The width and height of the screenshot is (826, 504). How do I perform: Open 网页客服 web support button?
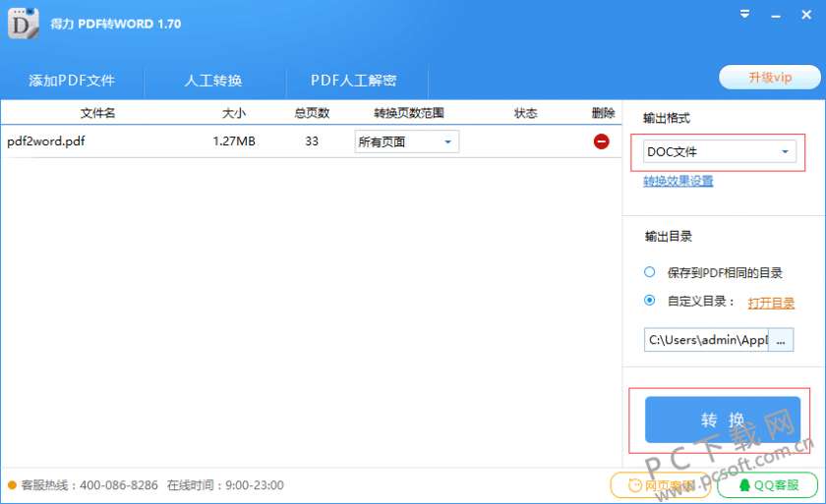pos(661,485)
